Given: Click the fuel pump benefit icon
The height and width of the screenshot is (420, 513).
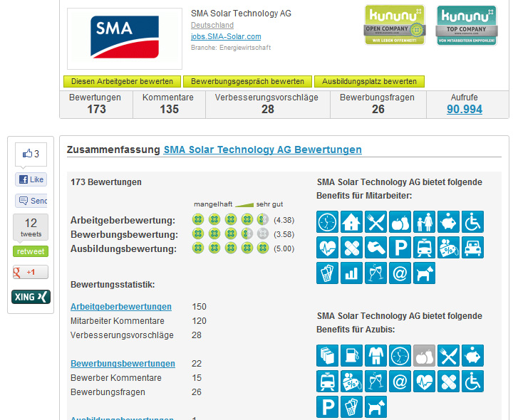Looking at the screenshot, I should 351,356.
